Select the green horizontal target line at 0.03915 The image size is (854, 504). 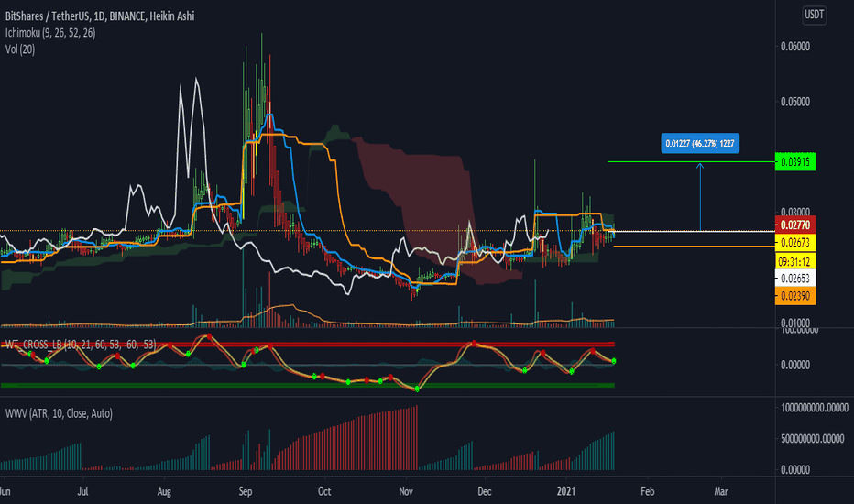pos(692,162)
